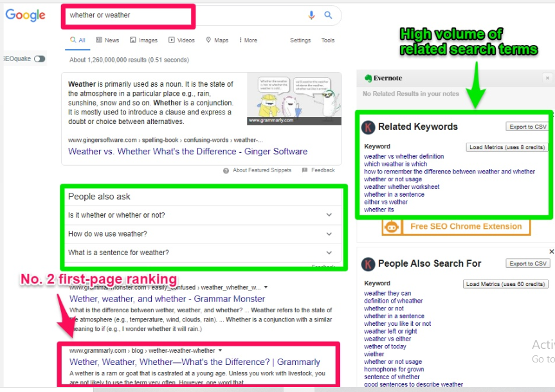Image resolution: width=555 pixels, height=392 pixels.
Task: Export People Also Search For to CSV
Action: (x=528, y=263)
